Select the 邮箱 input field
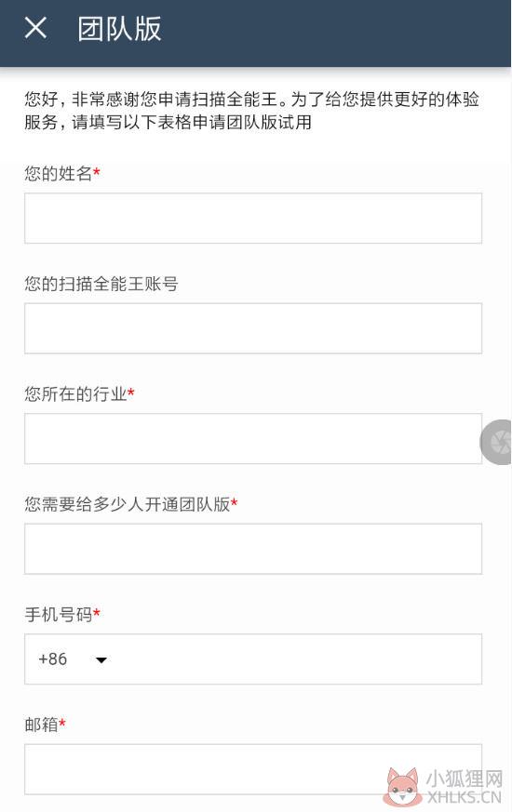The width and height of the screenshot is (512, 812). click(253, 769)
